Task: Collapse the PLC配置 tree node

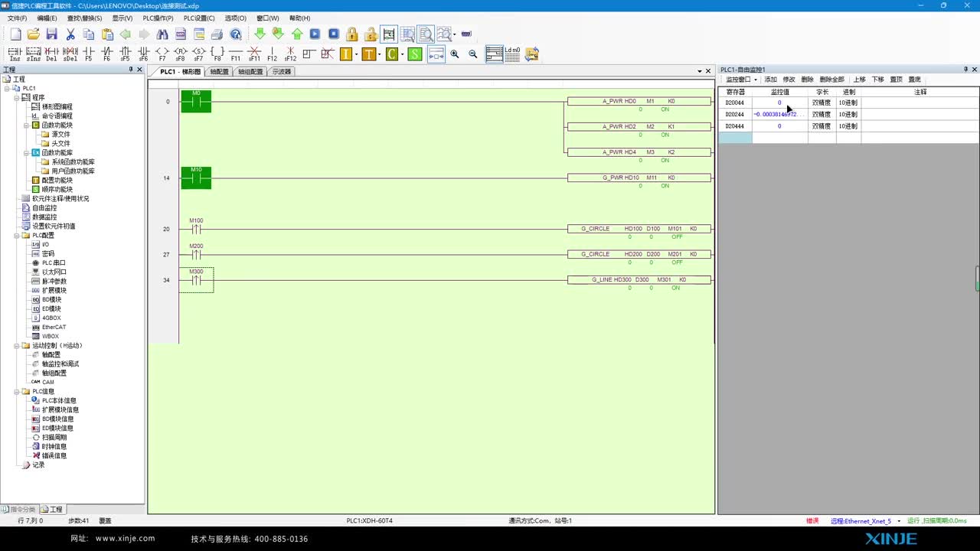Action: pos(17,235)
